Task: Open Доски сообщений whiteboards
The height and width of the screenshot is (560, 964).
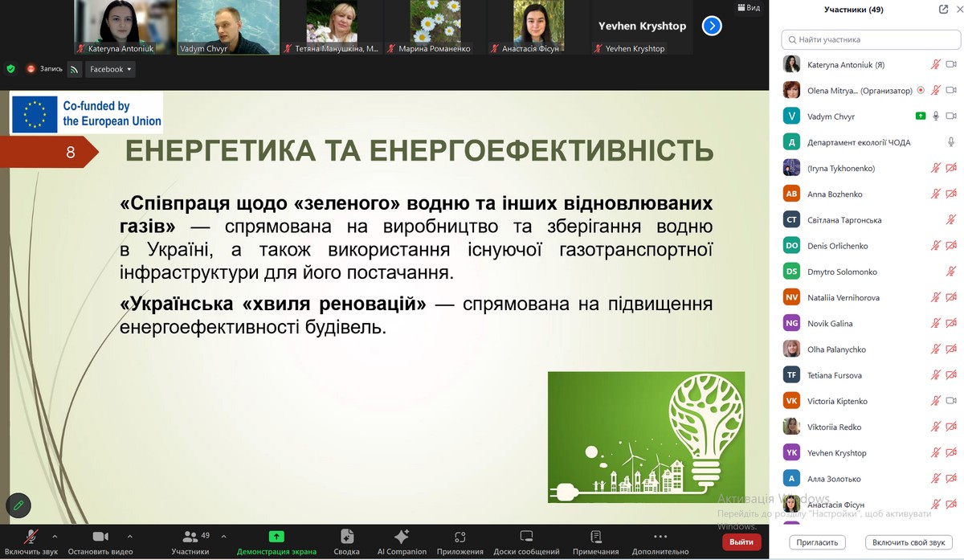Action: [x=526, y=537]
